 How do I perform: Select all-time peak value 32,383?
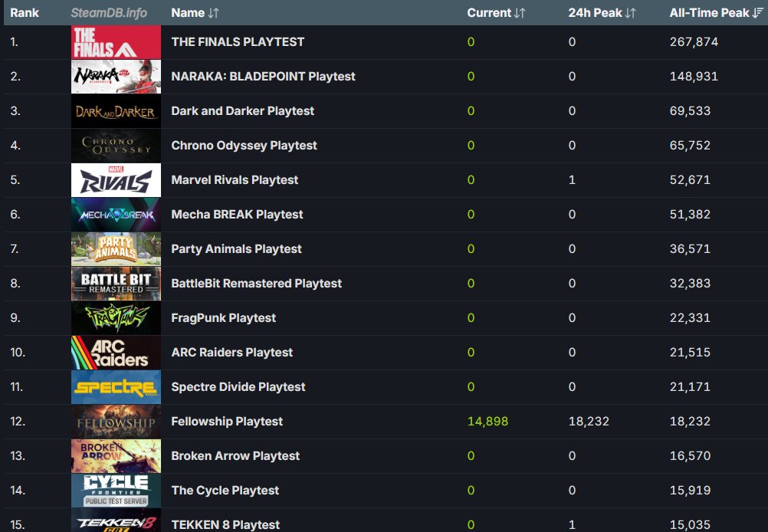point(690,284)
